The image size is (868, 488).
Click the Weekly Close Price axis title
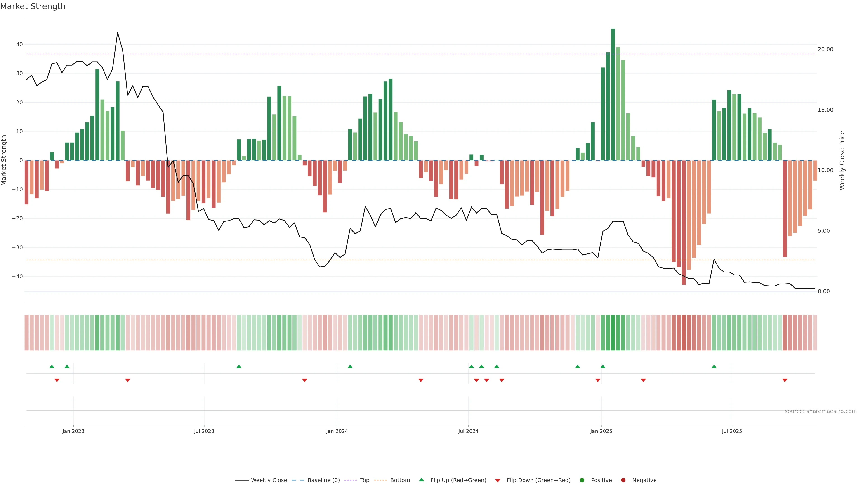coord(842,160)
